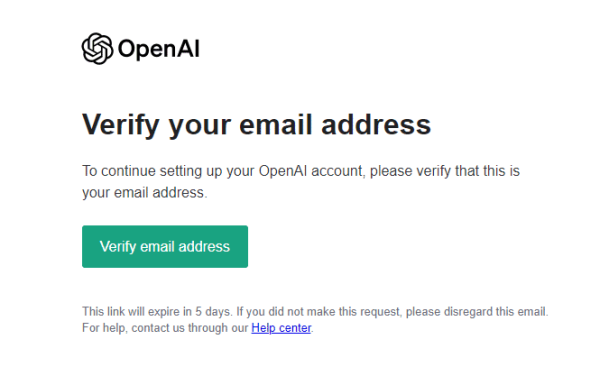Click 'please verify that this is' text
Screen dimensions: 600x367
pyautogui.click(x=445, y=171)
